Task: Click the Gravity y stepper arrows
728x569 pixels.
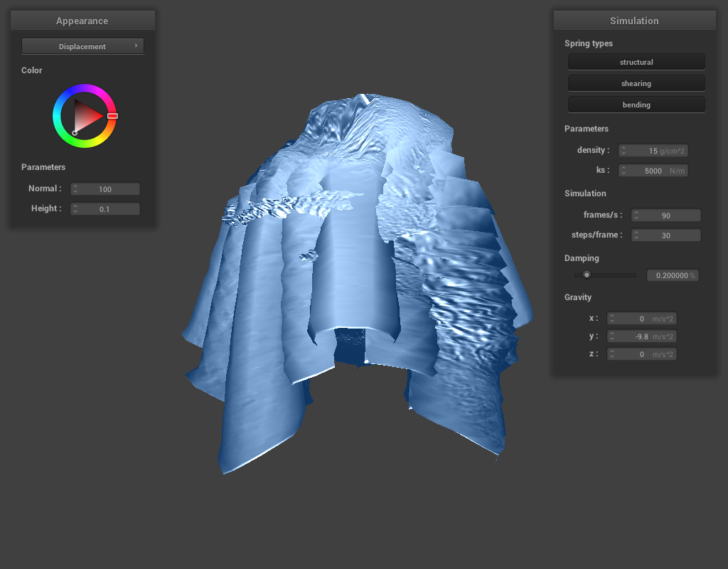Action: coord(612,336)
